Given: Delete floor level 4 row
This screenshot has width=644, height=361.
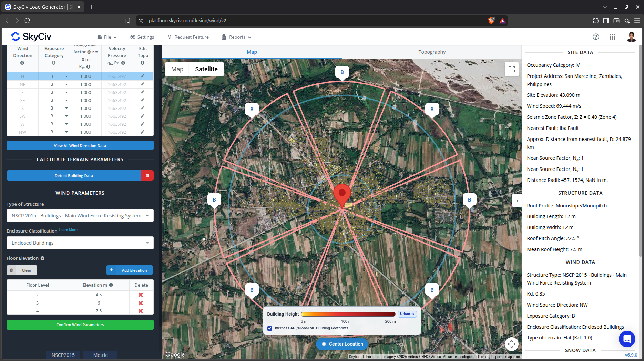Looking at the screenshot, I should pyautogui.click(x=141, y=311).
